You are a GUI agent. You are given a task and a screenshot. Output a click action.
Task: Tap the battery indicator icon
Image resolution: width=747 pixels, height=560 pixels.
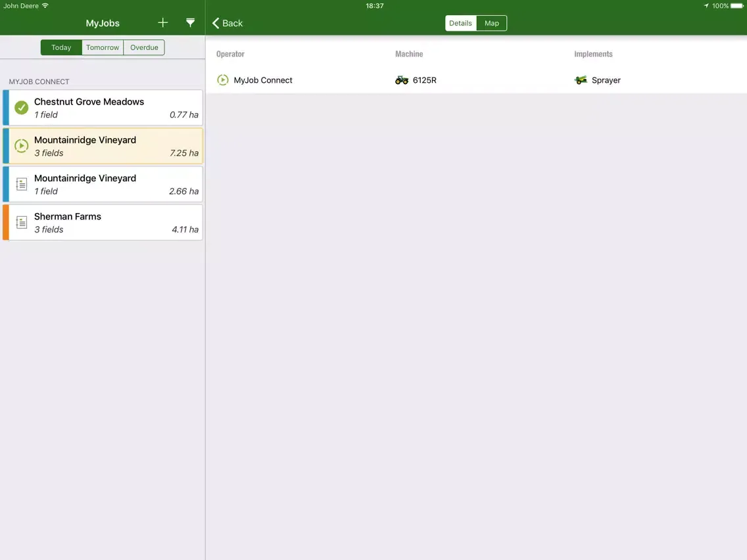pos(737,6)
